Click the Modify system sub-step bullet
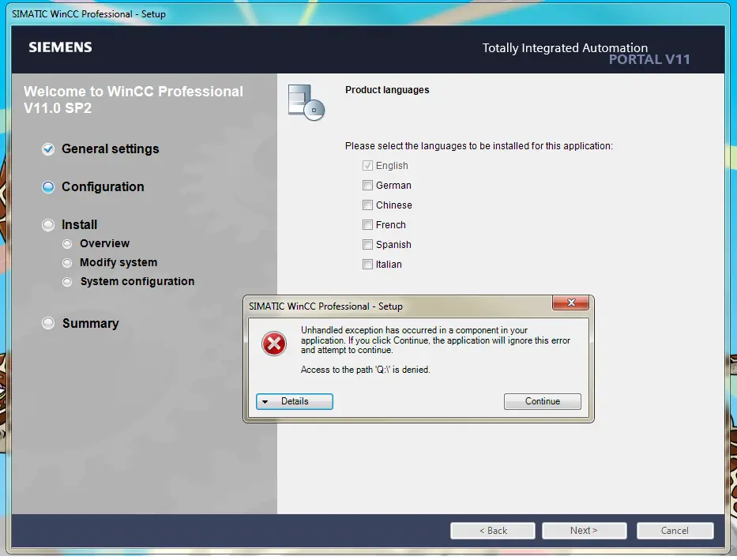Image resolution: width=737 pixels, height=560 pixels. coord(67,262)
